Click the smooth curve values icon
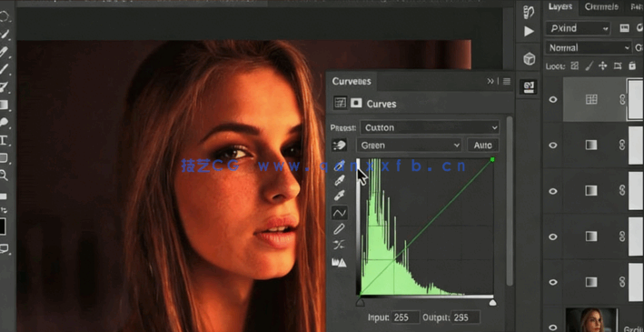The image size is (644, 332). 339,246
